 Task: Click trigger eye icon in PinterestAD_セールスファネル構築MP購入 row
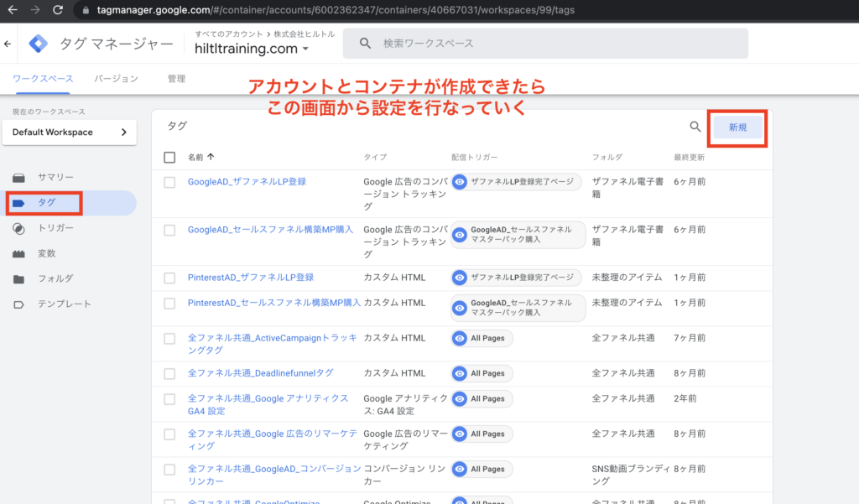pos(460,308)
